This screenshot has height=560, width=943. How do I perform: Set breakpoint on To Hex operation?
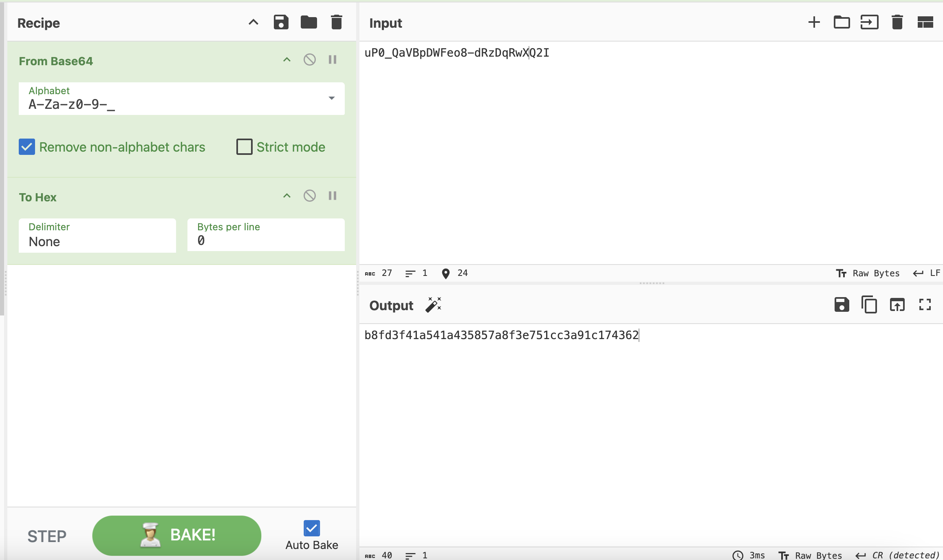333,196
